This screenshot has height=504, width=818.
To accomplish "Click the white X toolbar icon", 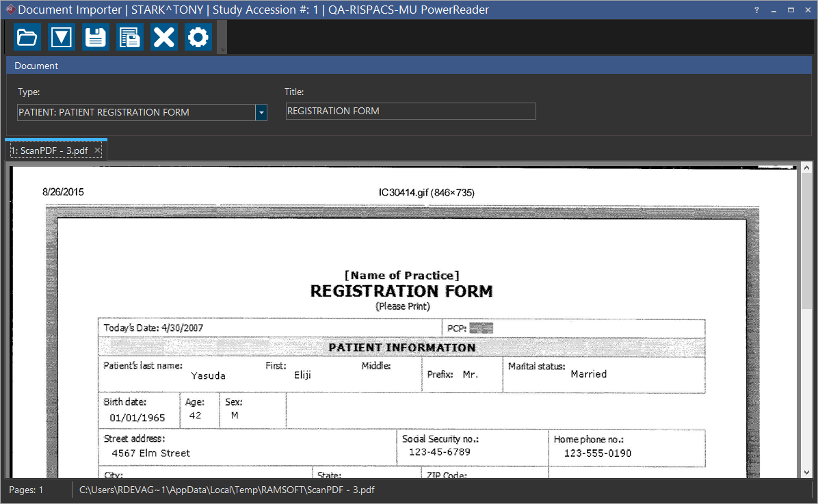I will coord(164,37).
